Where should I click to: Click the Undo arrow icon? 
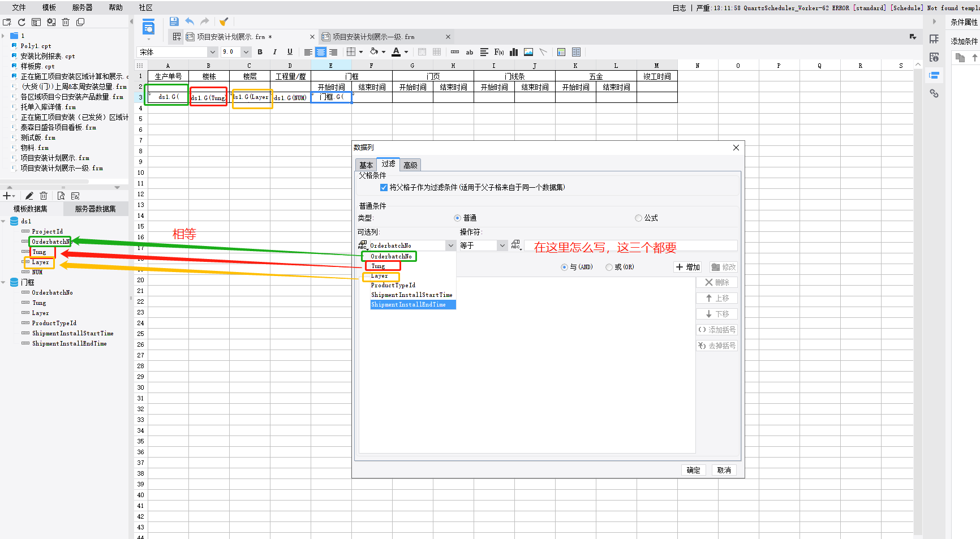pyautogui.click(x=190, y=21)
